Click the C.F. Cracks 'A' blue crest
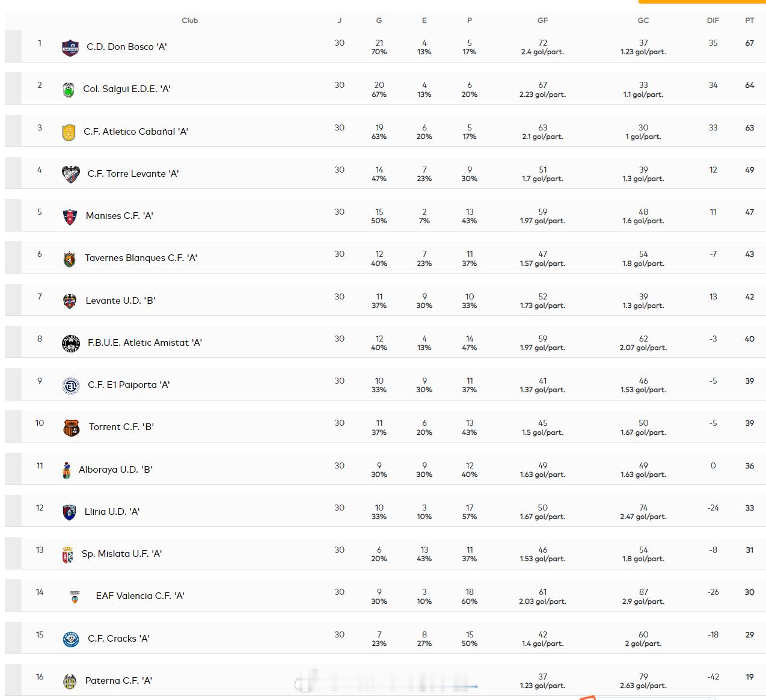766x700 pixels. click(x=71, y=639)
